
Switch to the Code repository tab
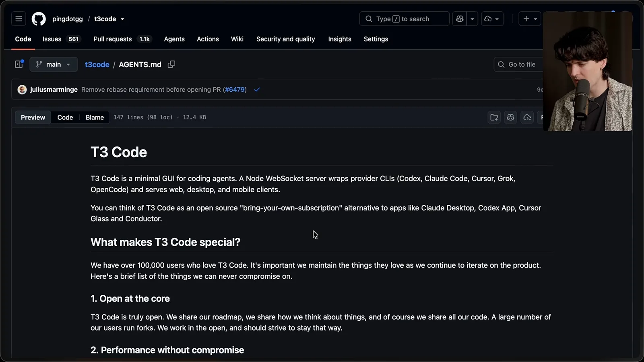pyautogui.click(x=23, y=39)
